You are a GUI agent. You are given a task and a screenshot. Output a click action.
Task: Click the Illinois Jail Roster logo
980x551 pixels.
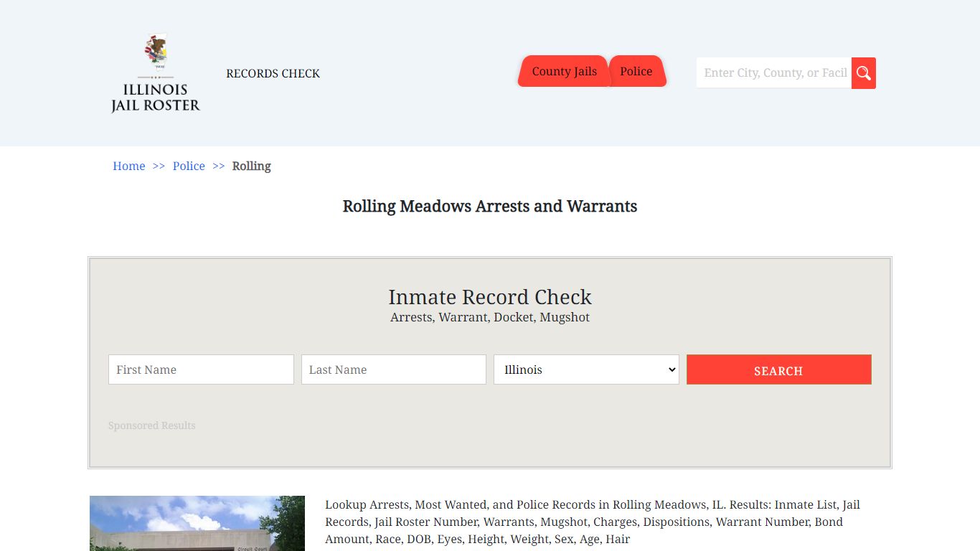(155, 73)
